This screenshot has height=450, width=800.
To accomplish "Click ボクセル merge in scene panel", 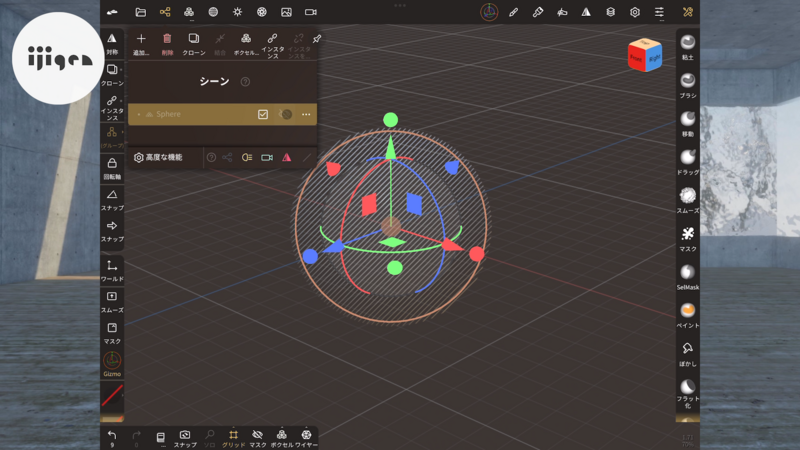I will coord(246,44).
